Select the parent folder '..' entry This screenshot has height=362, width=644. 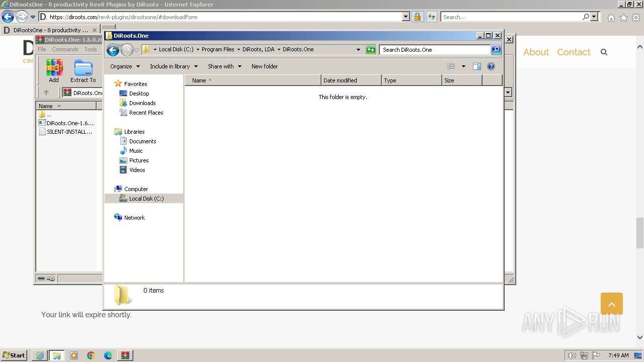45,115
